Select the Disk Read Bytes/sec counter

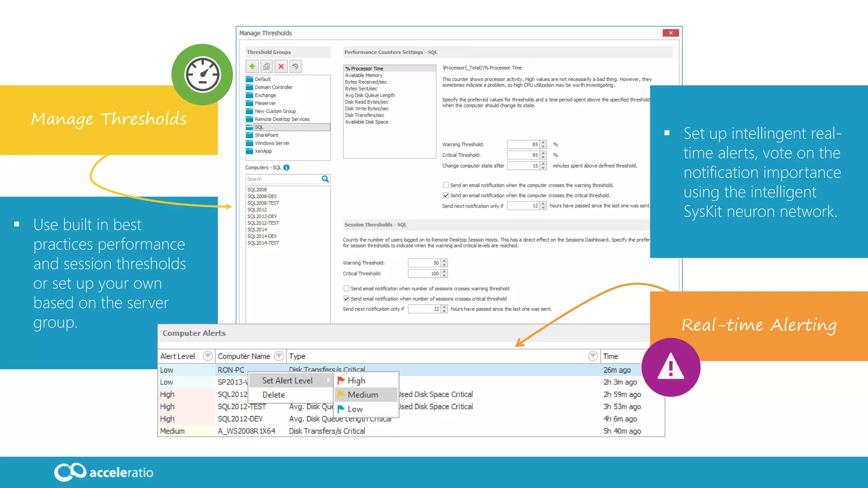[367, 102]
